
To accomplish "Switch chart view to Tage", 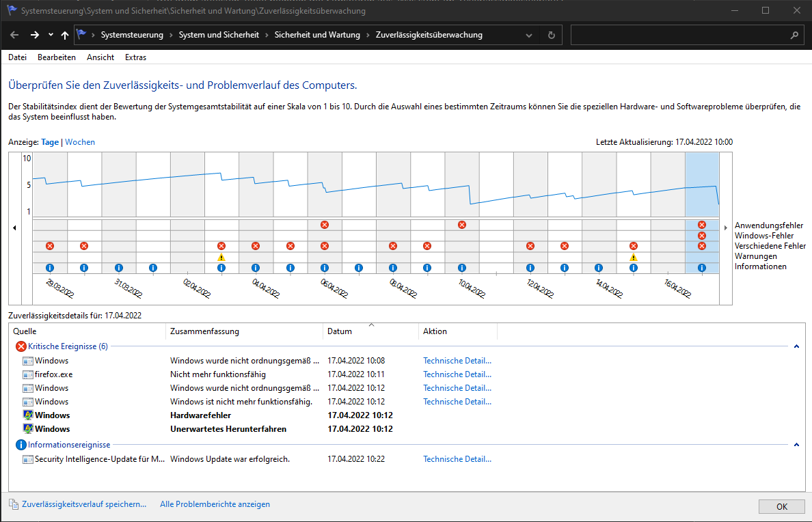I will click(50, 142).
